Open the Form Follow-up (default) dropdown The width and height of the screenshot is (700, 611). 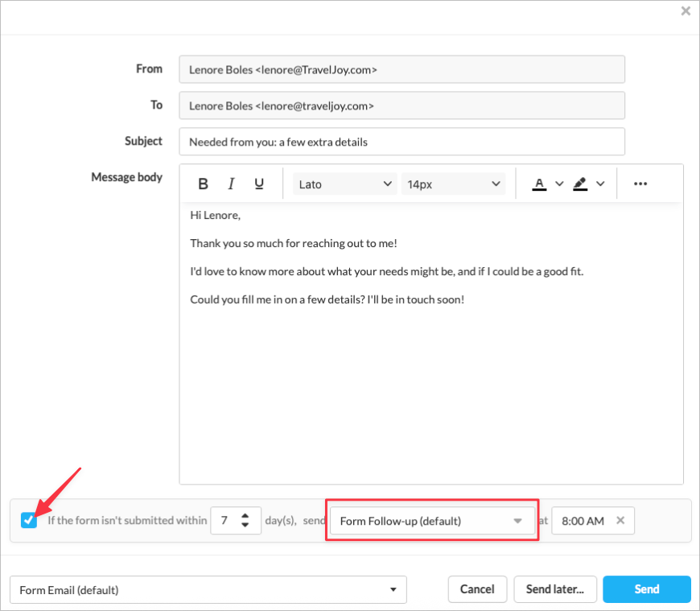click(x=431, y=521)
